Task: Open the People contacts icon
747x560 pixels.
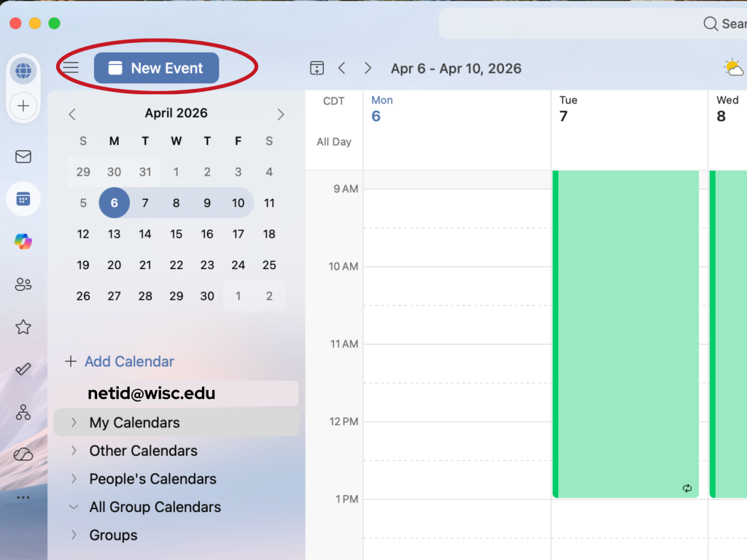Action: pos(23,284)
